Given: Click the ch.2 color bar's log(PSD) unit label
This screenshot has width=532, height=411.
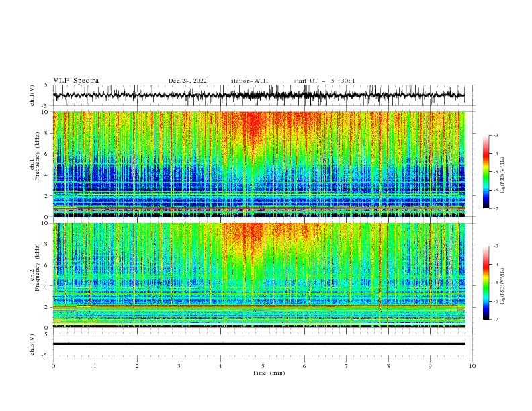Looking at the screenshot, I should click(x=503, y=286).
